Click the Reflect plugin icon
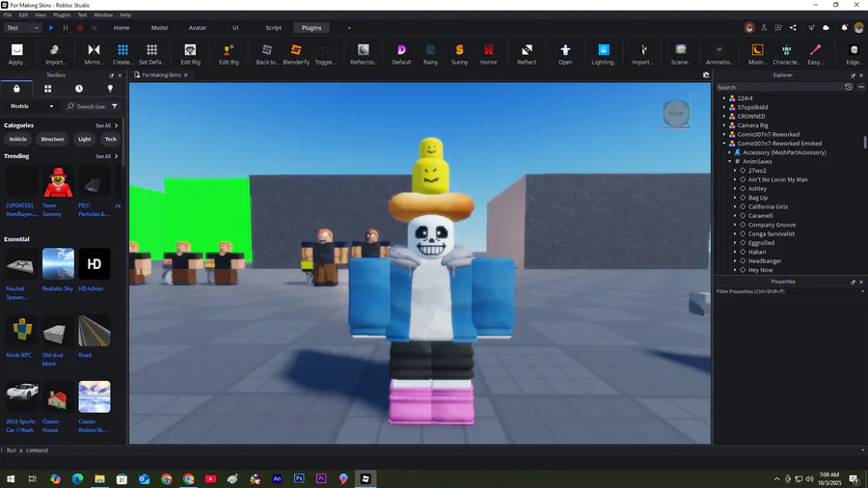This screenshot has height=488, width=868. click(x=527, y=50)
